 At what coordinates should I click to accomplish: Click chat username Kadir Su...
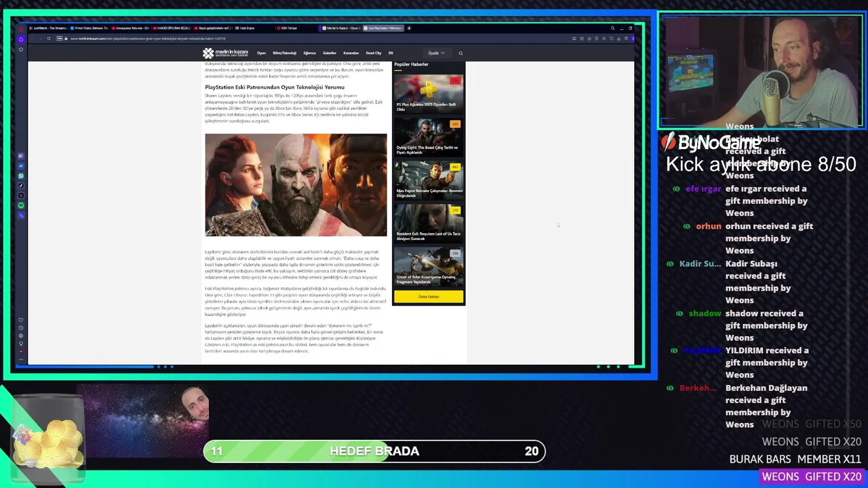(700, 264)
